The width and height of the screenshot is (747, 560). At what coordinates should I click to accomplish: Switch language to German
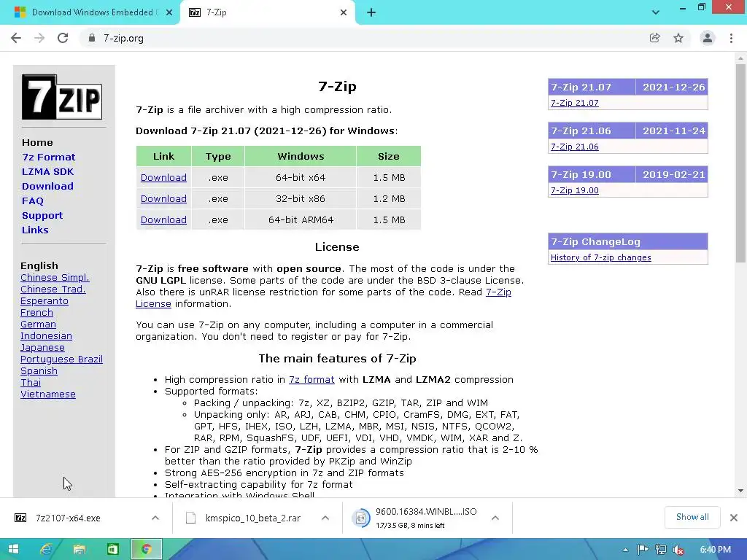coord(38,324)
